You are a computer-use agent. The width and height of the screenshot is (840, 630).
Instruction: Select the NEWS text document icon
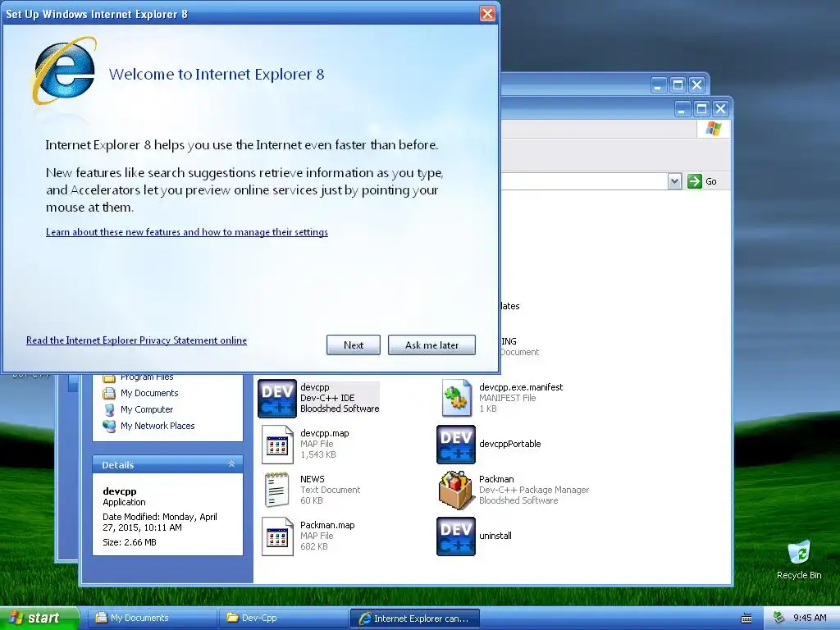tap(277, 490)
